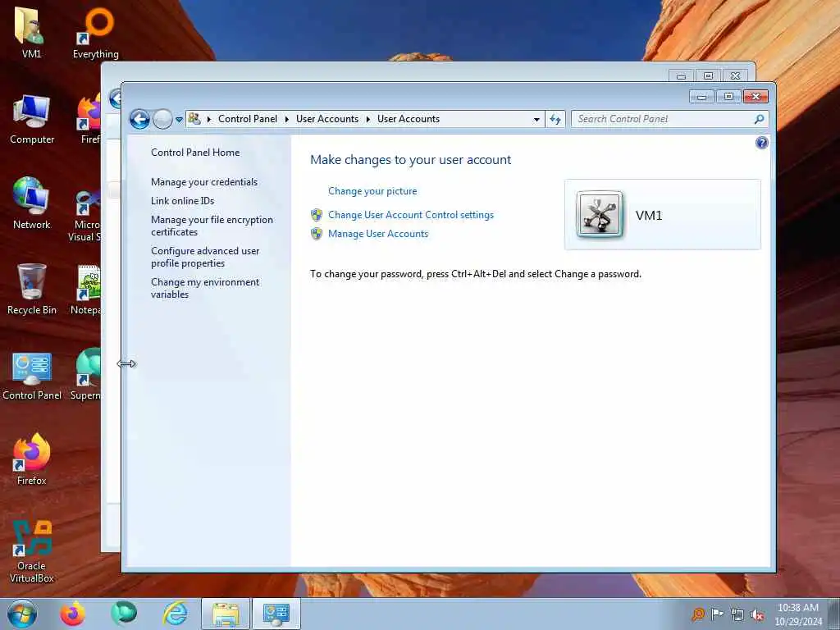Open the taskbar clock showing 10:38 AM

pos(797,614)
